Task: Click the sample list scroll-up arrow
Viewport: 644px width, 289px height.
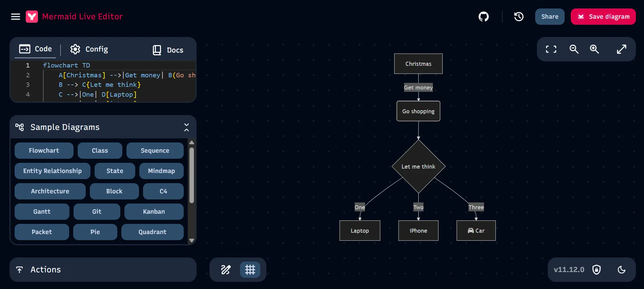Action: [x=192, y=142]
